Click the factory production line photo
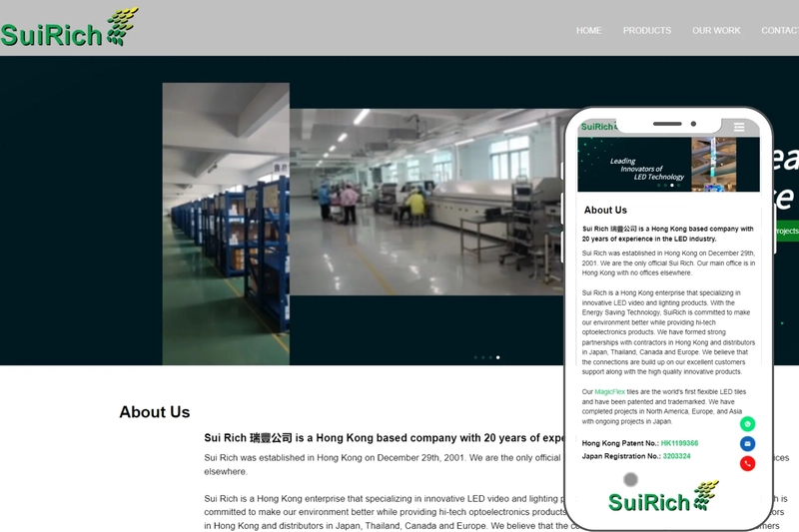The width and height of the screenshot is (799, 532). coord(428,202)
